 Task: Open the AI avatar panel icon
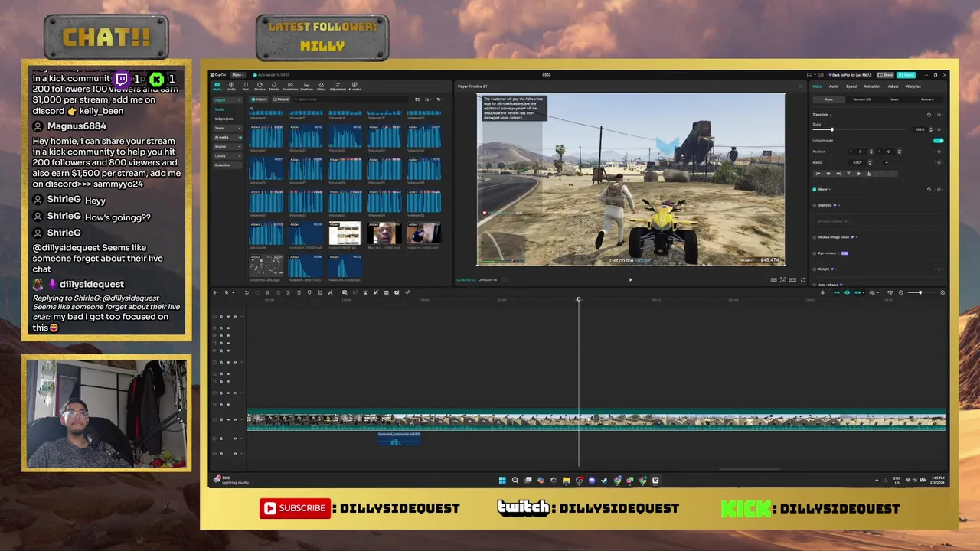354,85
